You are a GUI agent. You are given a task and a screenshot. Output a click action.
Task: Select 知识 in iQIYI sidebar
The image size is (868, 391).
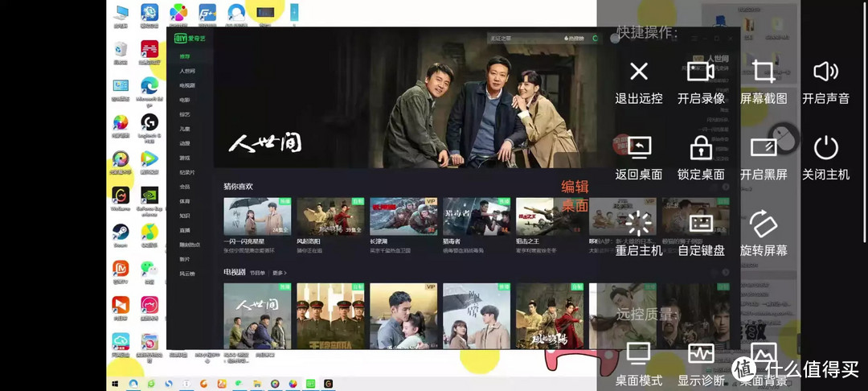click(184, 216)
